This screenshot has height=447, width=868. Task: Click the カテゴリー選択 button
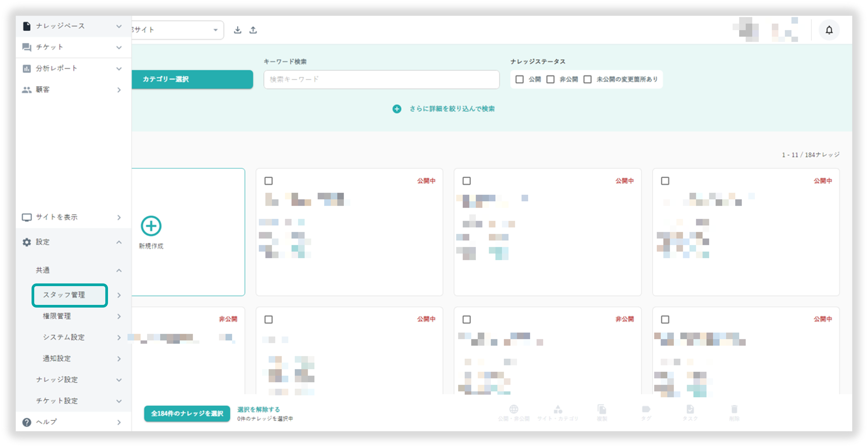click(192, 79)
